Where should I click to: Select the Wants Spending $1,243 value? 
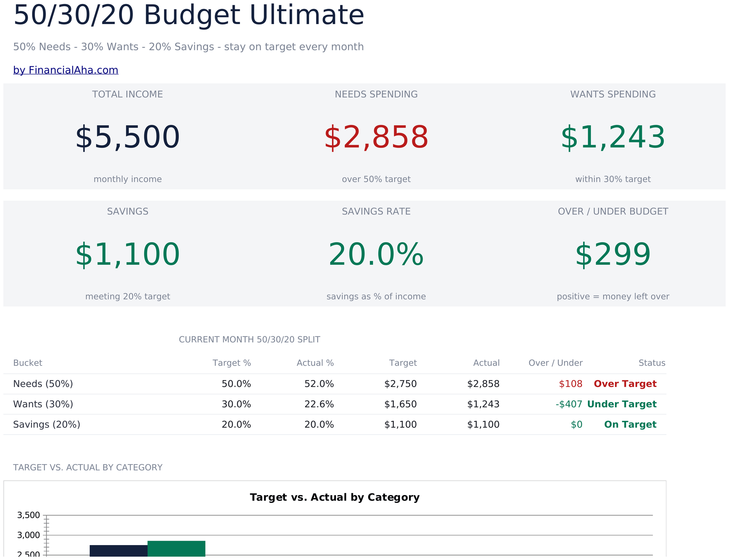(x=613, y=138)
